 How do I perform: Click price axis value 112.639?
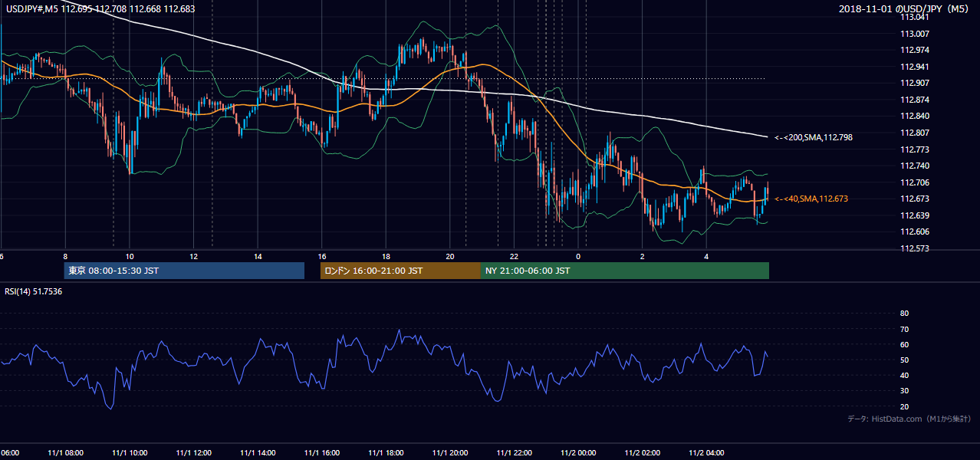pos(914,215)
